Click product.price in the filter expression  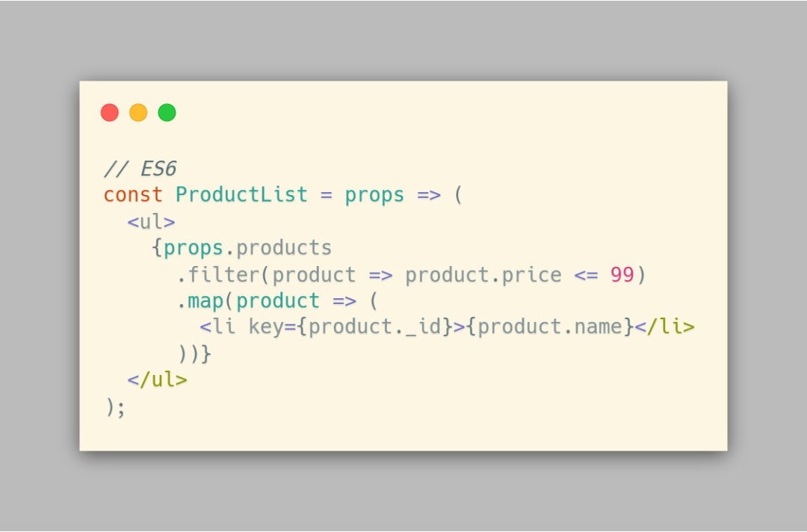[x=483, y=275]
